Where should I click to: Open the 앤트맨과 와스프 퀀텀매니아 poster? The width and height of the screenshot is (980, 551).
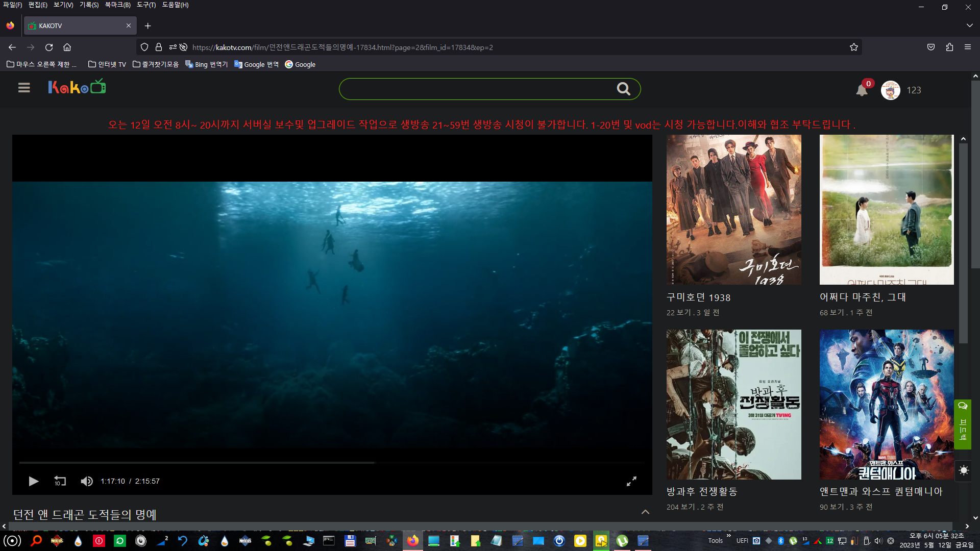click(x=887, y=404)
